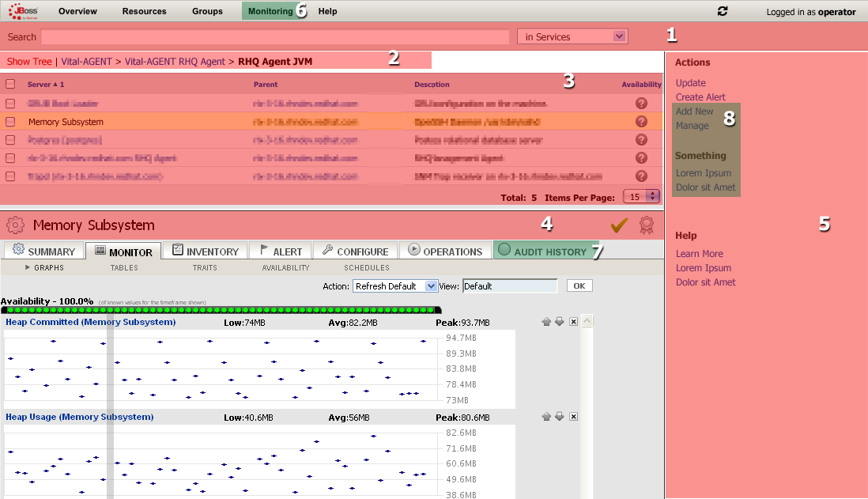The height and width of the screenshot is (499, 868).
Task: Click the charts scrollbar up arrow
Action: click(x=587, y=320)
